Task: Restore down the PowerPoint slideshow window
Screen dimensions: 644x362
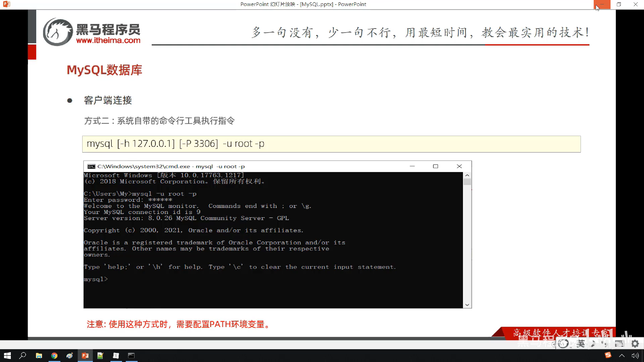Action: 619,4
